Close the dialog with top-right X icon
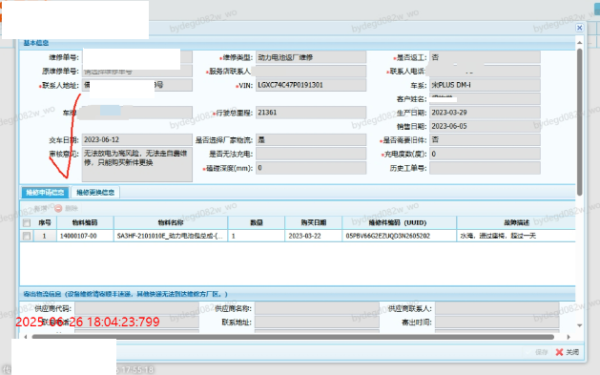The width and height of the screenshot is (600, 375). (579, 28)
